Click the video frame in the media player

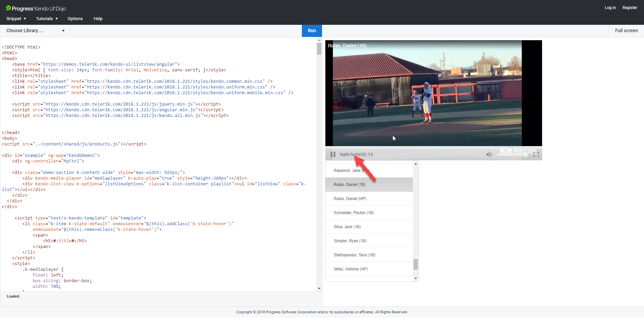[x=433, y=93]
